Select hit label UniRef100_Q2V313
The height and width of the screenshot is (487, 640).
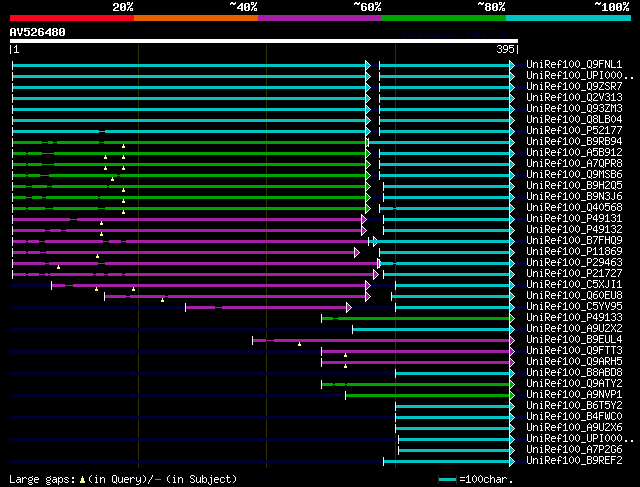[x=574, y=98]
